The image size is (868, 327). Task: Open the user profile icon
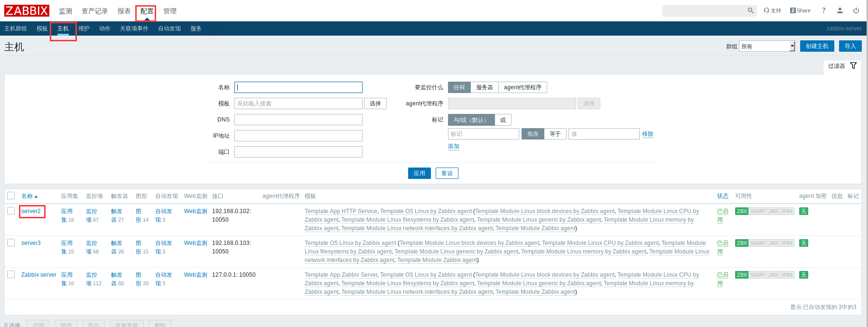click(x=840, y=10)
